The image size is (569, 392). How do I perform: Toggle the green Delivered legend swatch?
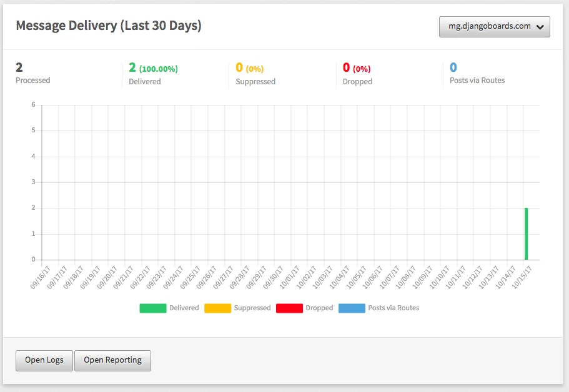(x=153, y=308)
